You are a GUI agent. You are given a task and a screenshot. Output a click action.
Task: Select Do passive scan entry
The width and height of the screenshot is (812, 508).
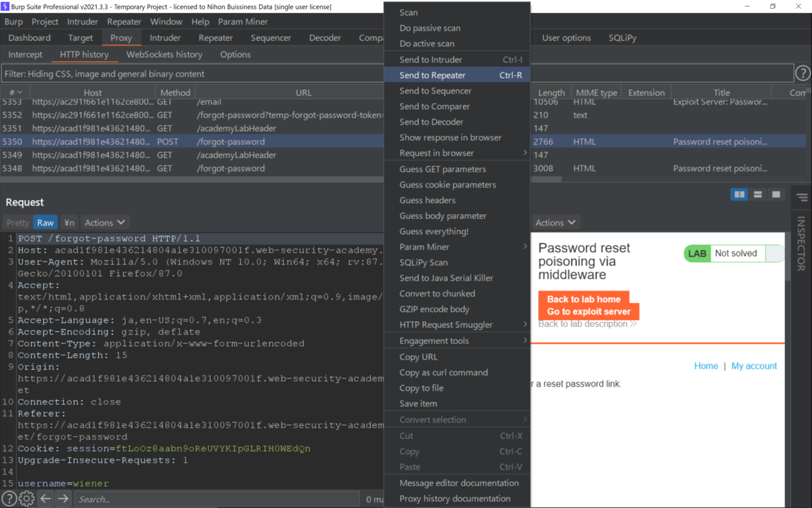tap(457, 28)
